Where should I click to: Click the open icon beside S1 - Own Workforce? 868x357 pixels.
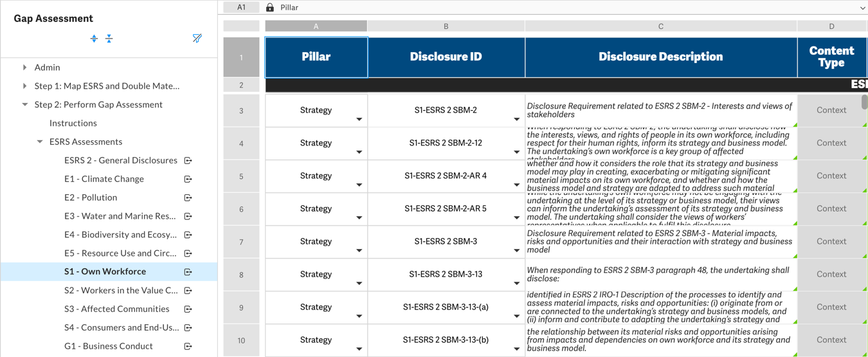point(188,272)
